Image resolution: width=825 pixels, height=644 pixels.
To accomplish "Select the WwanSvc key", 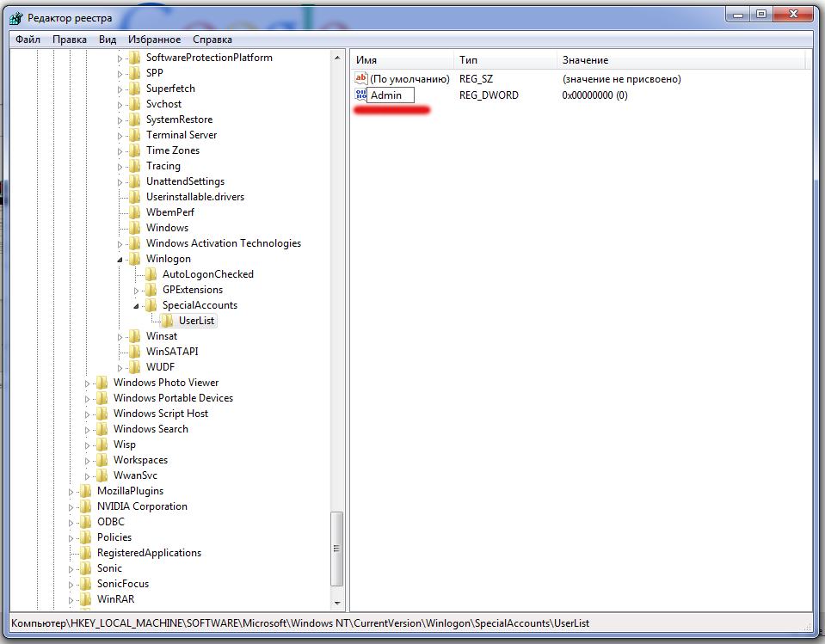I will pyautogui.click(x=135, y=475).
